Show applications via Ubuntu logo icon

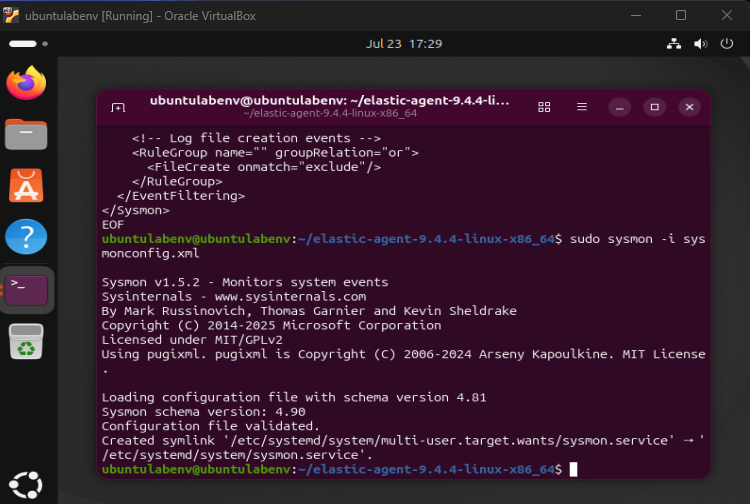coord(26,485)
